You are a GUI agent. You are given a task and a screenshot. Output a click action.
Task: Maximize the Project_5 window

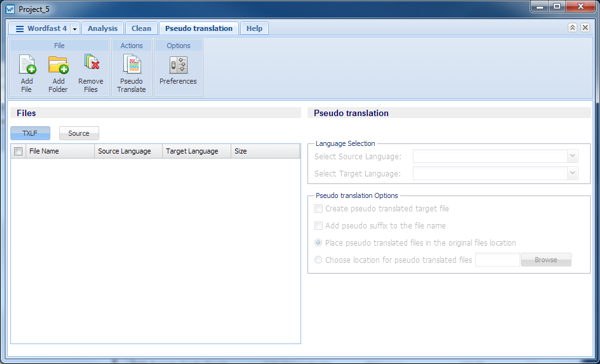click(557, 7)
